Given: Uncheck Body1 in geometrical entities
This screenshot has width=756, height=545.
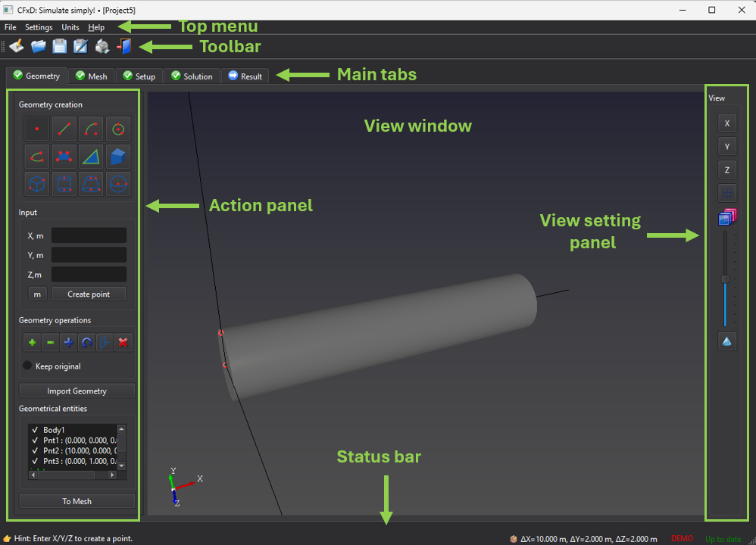Looking at the screenshot, I should 35,430.
